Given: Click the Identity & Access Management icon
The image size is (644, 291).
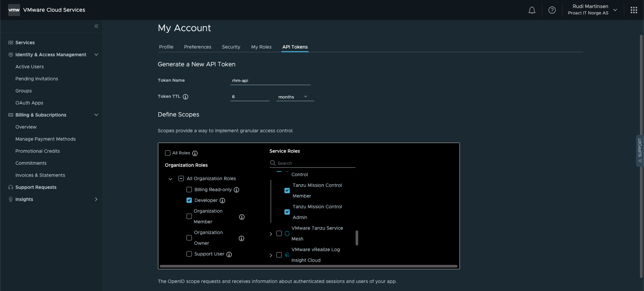Looking at the screenshot, I should coord(11,55).
